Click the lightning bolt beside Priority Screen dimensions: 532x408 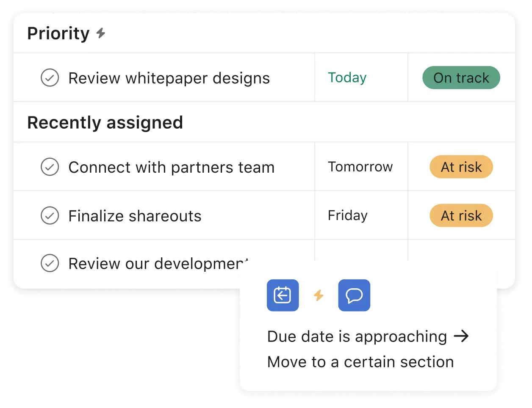(x=100, y=33)
